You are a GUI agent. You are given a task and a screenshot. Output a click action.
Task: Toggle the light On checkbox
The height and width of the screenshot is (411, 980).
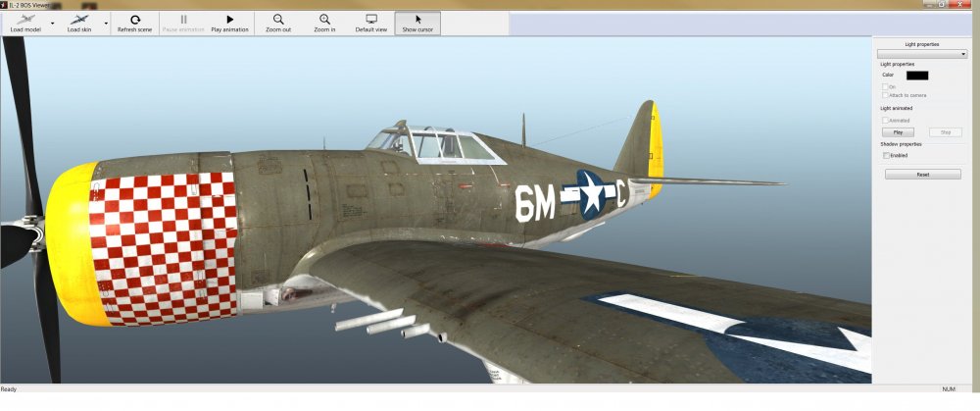tap(885, 86)
